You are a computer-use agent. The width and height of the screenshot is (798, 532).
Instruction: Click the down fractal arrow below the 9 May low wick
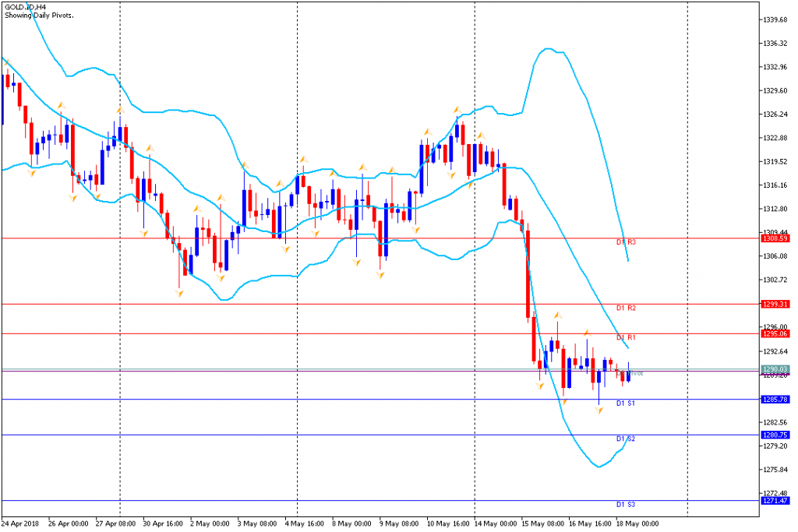pos(380,275)
